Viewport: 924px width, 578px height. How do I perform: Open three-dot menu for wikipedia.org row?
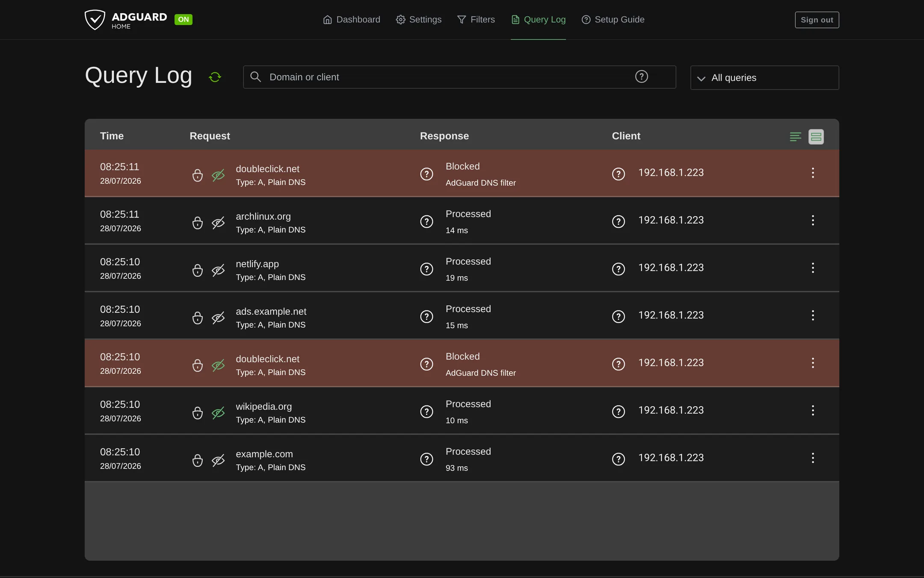click(813, 410)
